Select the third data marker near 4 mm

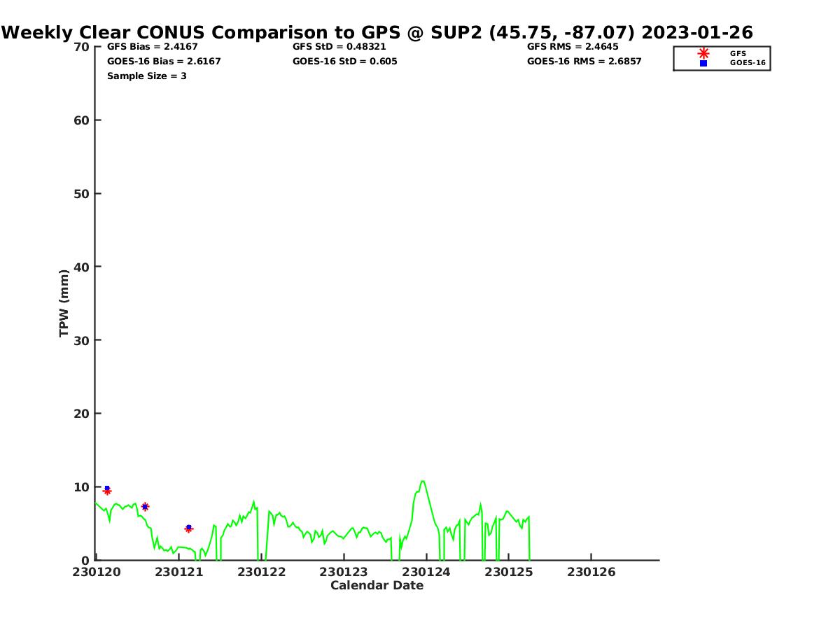(x=188, y=528)
